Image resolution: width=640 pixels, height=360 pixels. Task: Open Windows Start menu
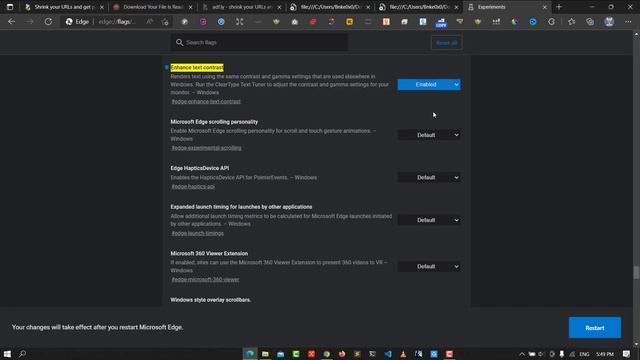[7, 353]
